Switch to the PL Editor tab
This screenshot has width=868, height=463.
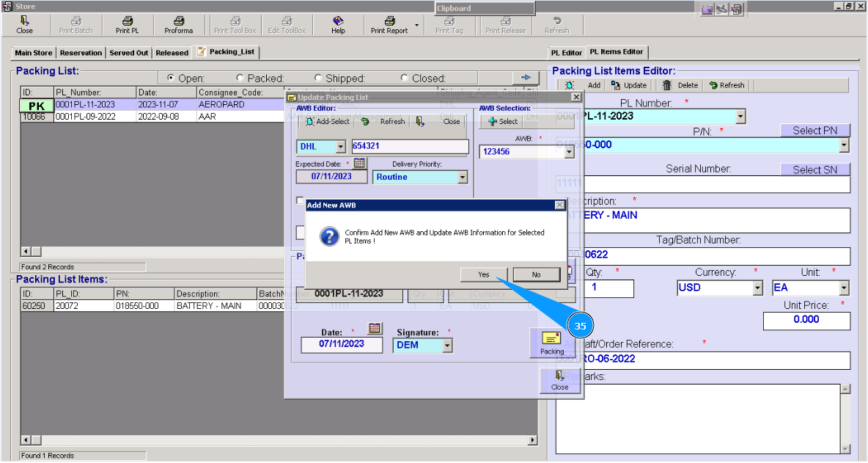[566, 53]
